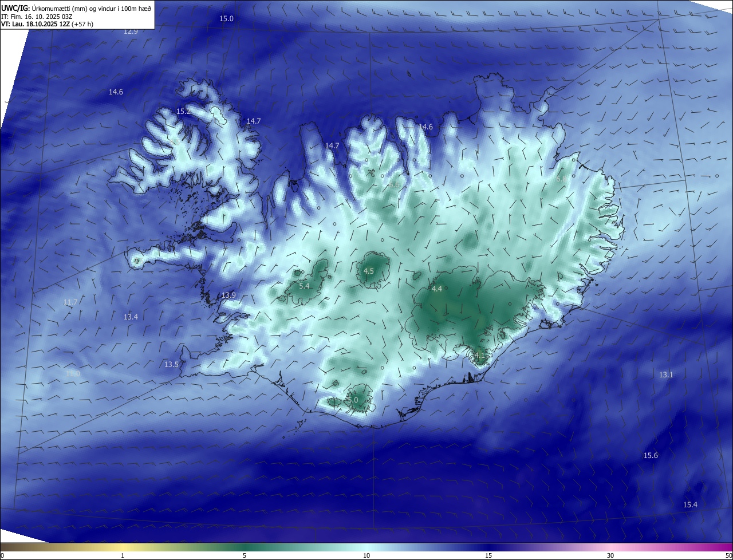Click the 4.5 value on the central glacier
This screenshot has width=733, height=560.
[x=369, y=271]
